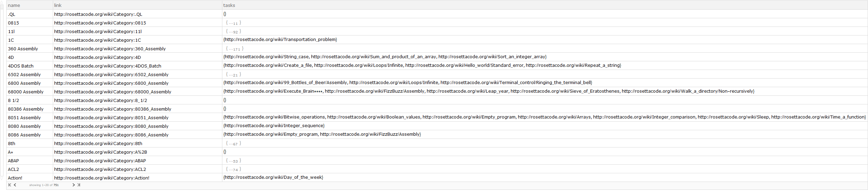
Task: Select the 'Action!' name cell
Action: [30, 178]
